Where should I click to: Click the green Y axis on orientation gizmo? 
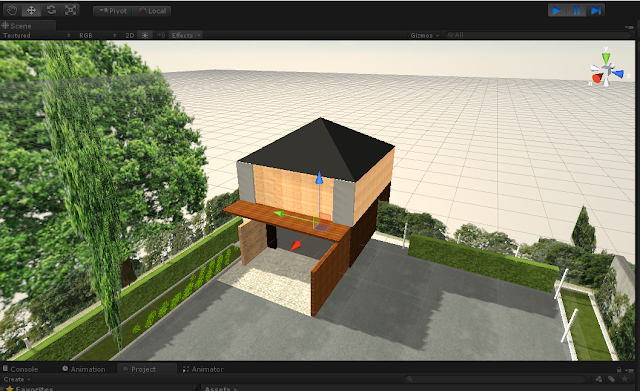(x=606, y=58)
